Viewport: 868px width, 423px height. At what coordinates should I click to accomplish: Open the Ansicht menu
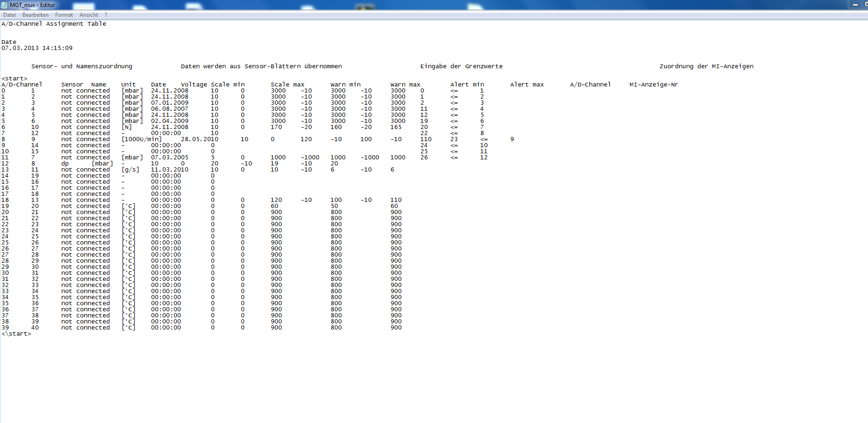click(89, 15)
